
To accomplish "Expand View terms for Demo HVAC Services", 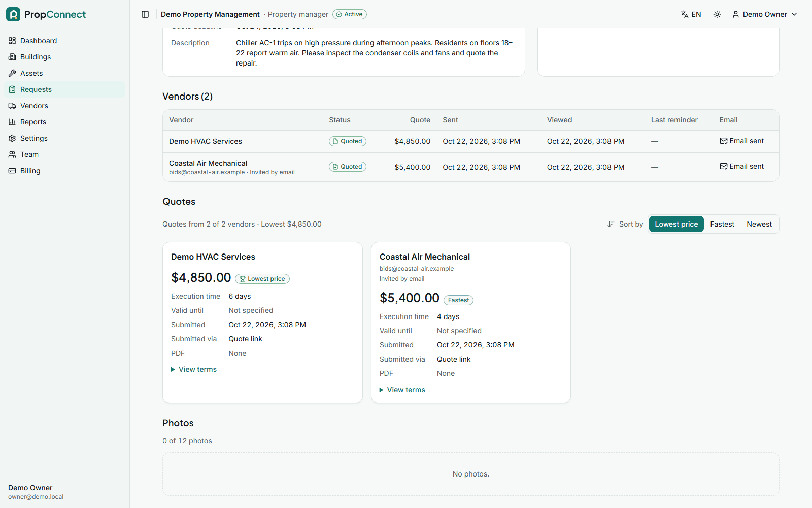I will [194, 369].
